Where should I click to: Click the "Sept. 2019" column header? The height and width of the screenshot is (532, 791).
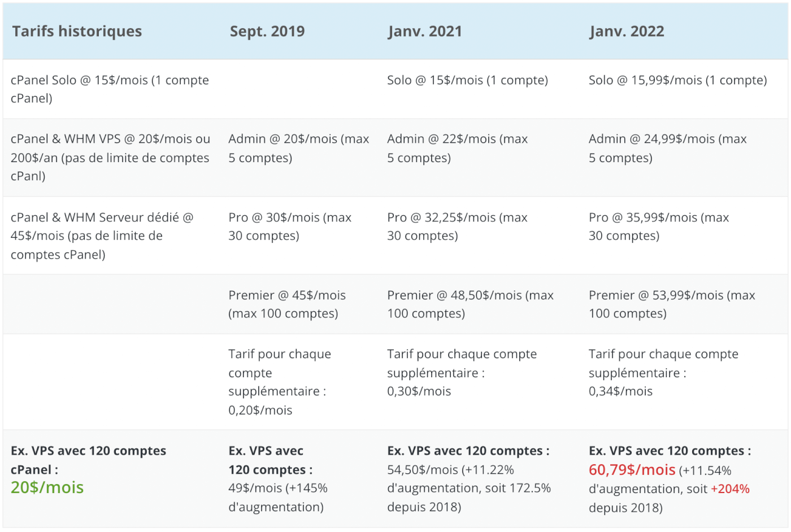click(x=267, y=32)
